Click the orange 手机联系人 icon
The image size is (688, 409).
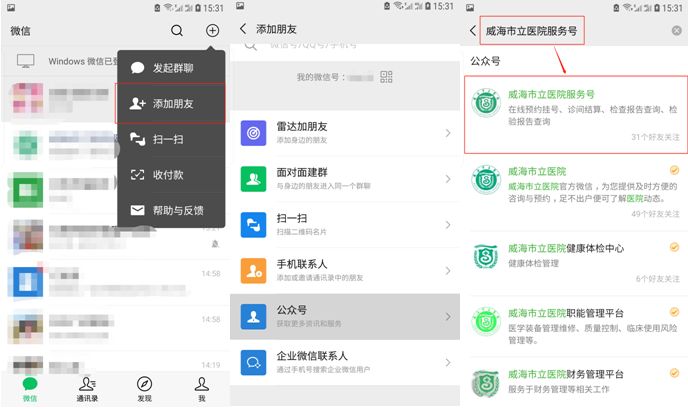pos(253,271)
